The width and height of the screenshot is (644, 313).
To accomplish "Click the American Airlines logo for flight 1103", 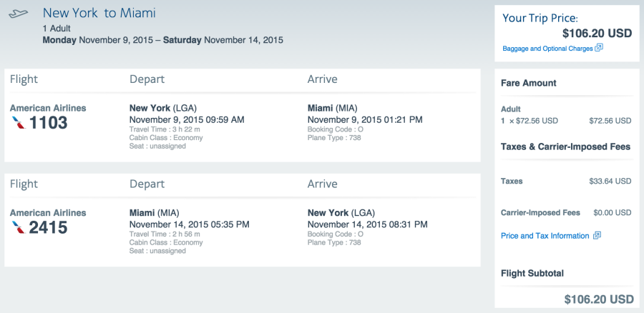I will pos(19,123).
